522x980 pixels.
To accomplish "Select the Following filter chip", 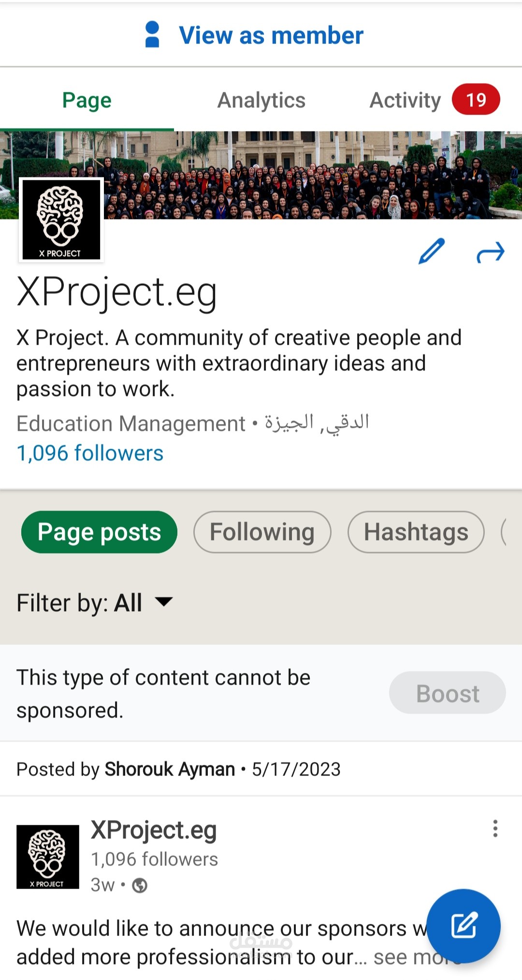I will [262, 532].
